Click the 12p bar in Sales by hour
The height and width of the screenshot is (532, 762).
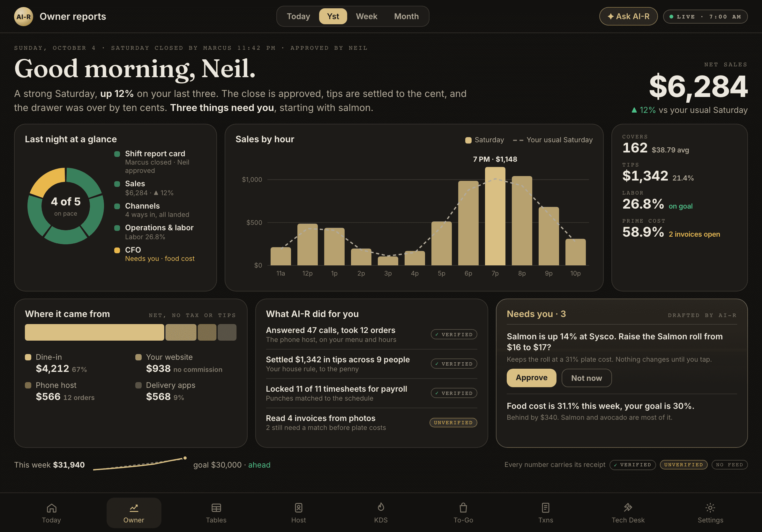click(x=307, y=244)
